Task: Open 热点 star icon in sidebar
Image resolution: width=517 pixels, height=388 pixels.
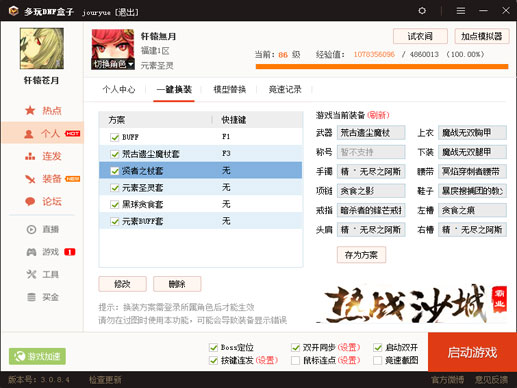Action: click(x=30, y=110)
